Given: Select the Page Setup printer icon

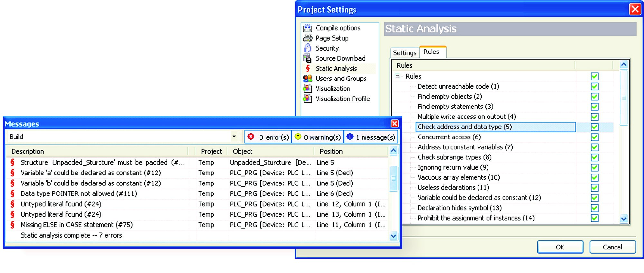Looking at the screenshot, I should point(308,38).
